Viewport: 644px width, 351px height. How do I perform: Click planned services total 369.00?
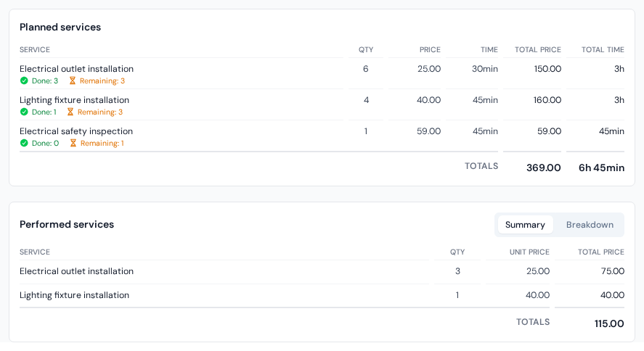click(543, 168)
